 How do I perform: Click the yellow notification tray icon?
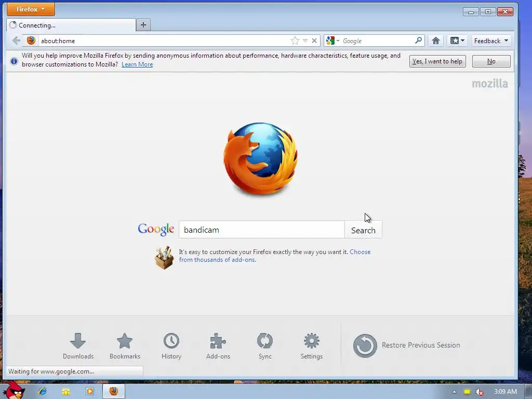[x=467, y=392]
